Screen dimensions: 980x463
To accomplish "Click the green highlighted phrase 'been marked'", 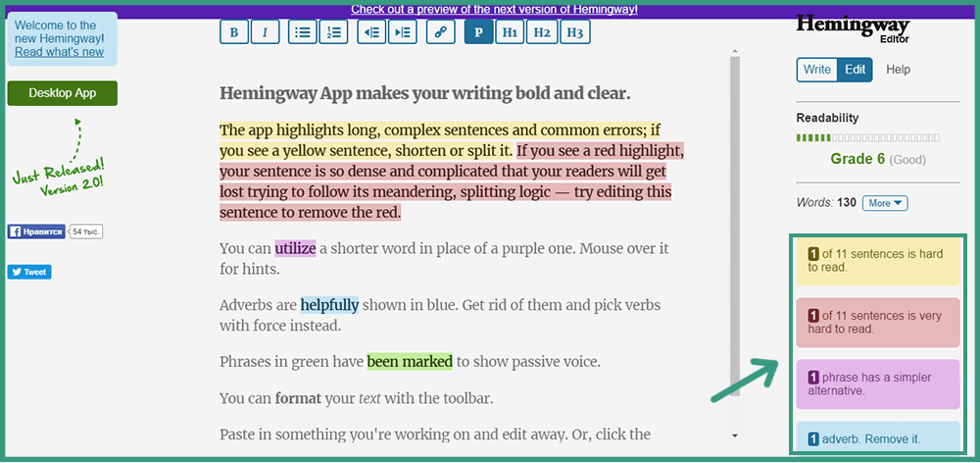I will pos(410,362).
